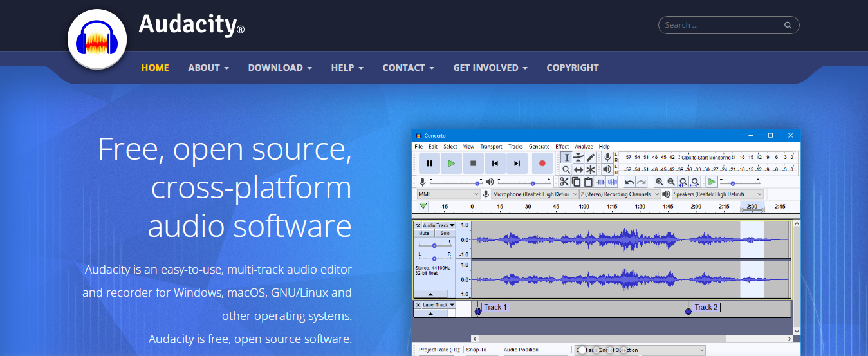Screen dimensions: 868x356
Task: Click the Pause button in Audacity
Action: (429, 164)
